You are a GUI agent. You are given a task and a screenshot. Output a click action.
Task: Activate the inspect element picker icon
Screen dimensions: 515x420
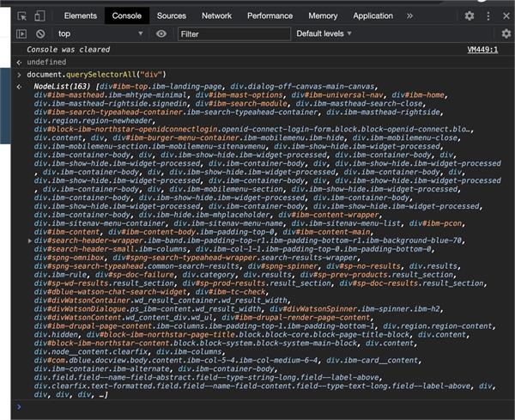point(22,15)
